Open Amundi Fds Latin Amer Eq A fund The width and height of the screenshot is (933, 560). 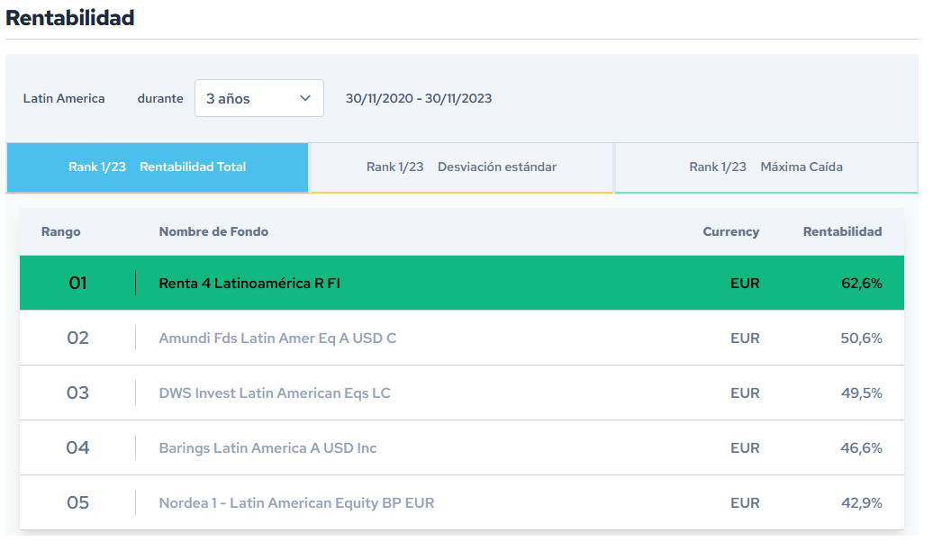coord(277,338)
